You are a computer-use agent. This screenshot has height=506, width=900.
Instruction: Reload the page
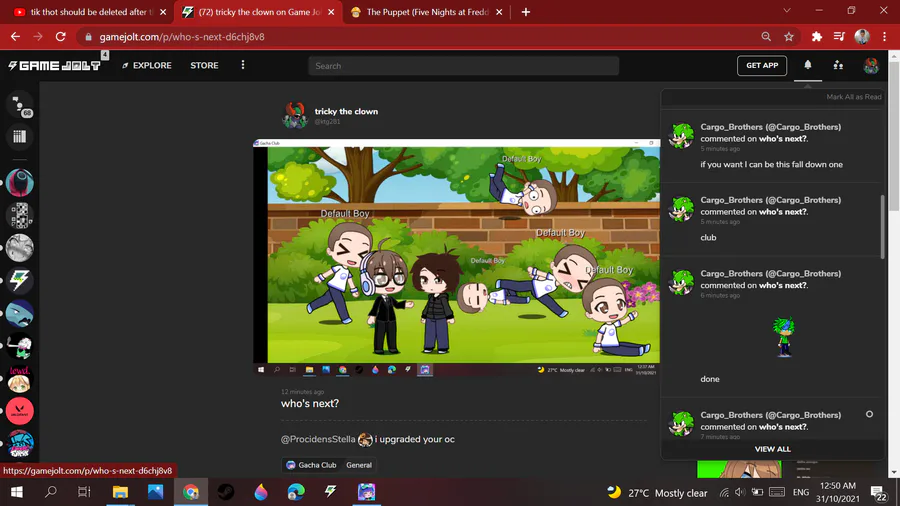coord(60,37)
